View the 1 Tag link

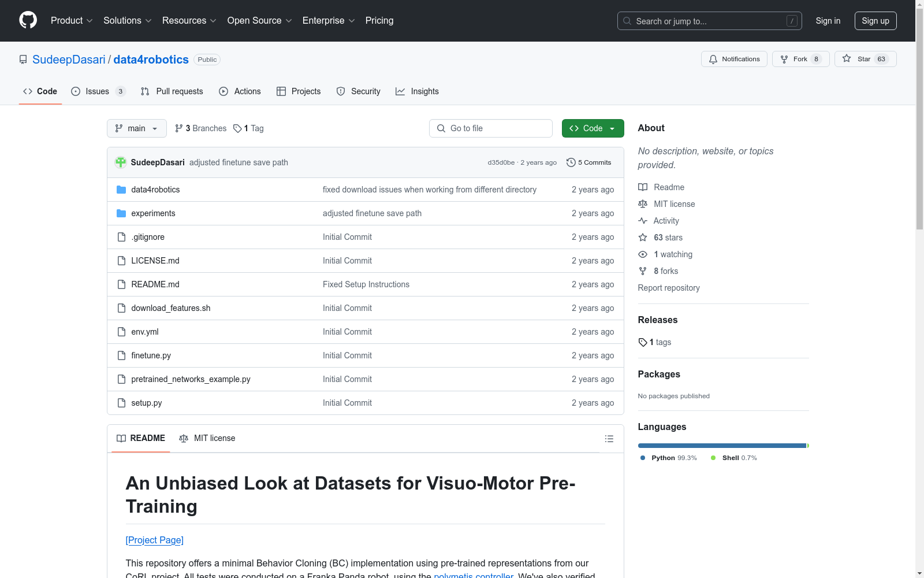248,128
